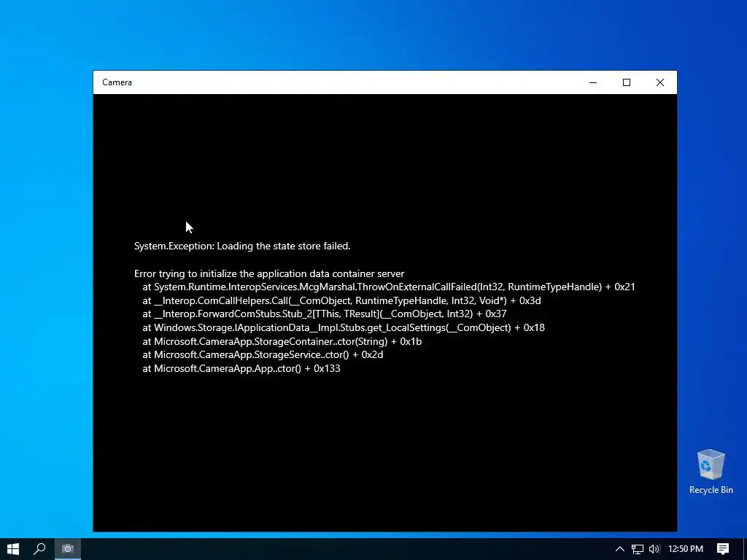Click the 'Loading the state store failed' line
This screenshot has height=560, width=747.
242,246
